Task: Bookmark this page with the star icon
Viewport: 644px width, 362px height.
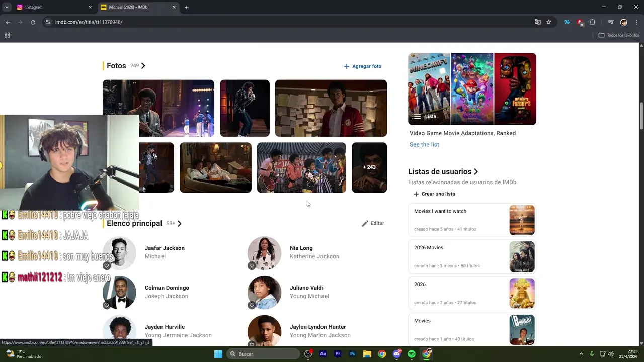Action: [549, 22]
